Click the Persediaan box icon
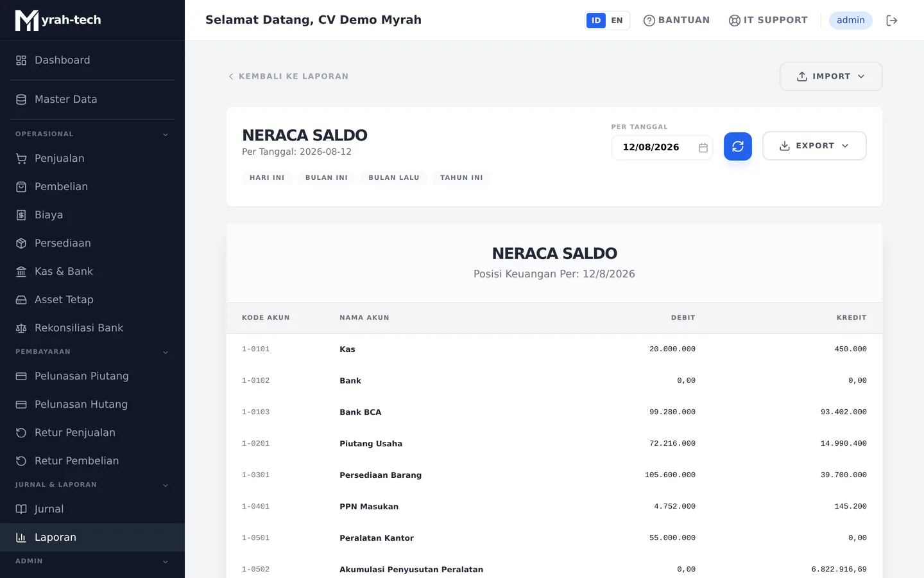 21,243
